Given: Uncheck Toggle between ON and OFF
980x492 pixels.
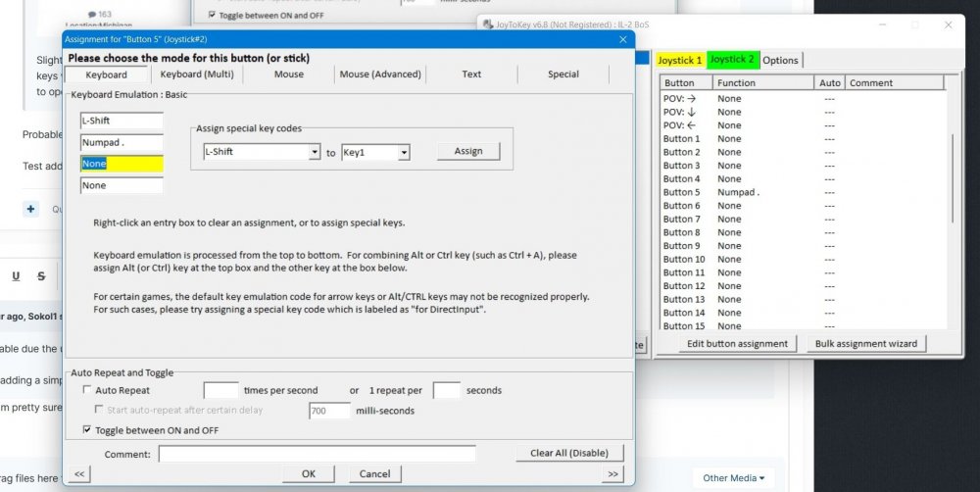Looking at the screenshot, I should pyautogui.click(x=87, y=430).
